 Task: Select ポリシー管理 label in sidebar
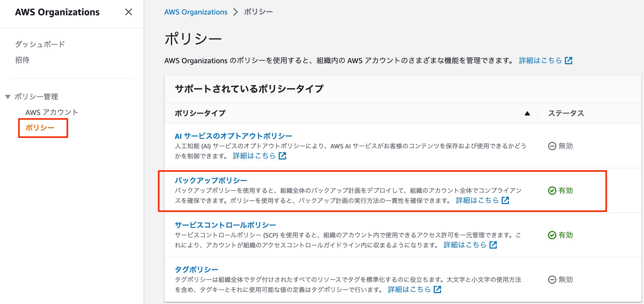pyautogui.click(x=36, y=97)
